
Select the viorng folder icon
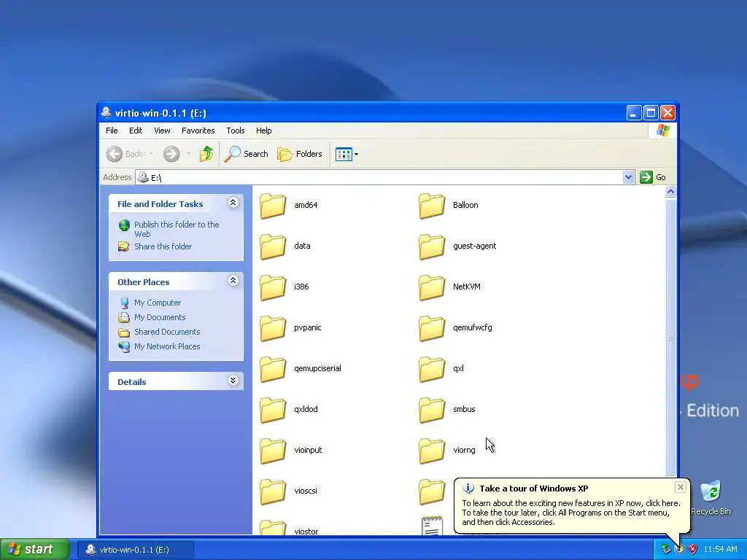[x=432, y=451]
